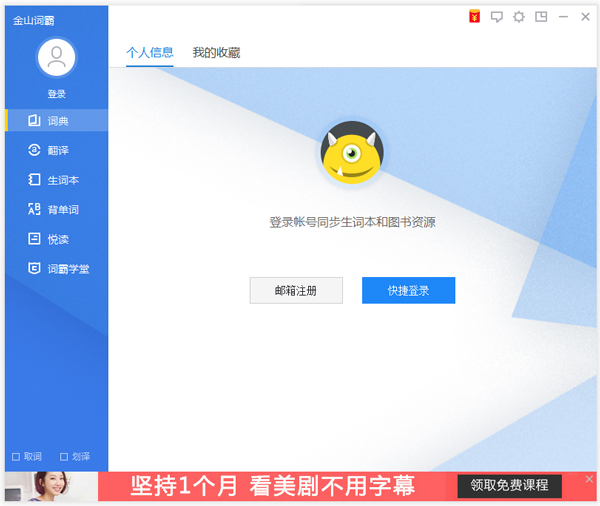The height and width of the screenshot is (506, 600).
Task: Click the 悦读 page icon
Action: tap(34, 239)
